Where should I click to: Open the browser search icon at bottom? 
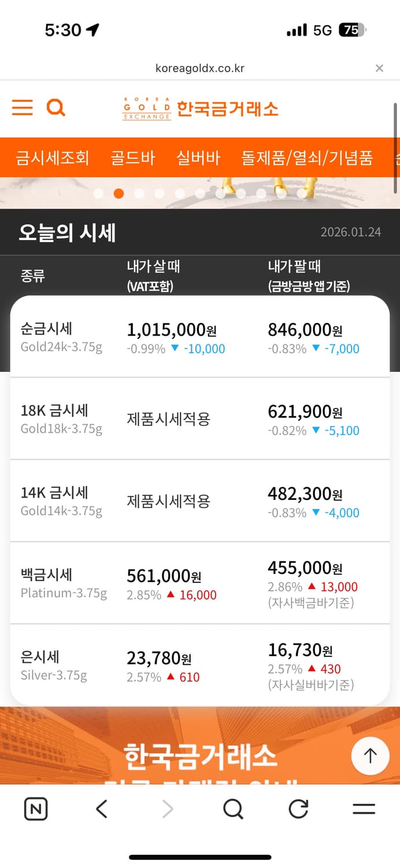point(233,809)
